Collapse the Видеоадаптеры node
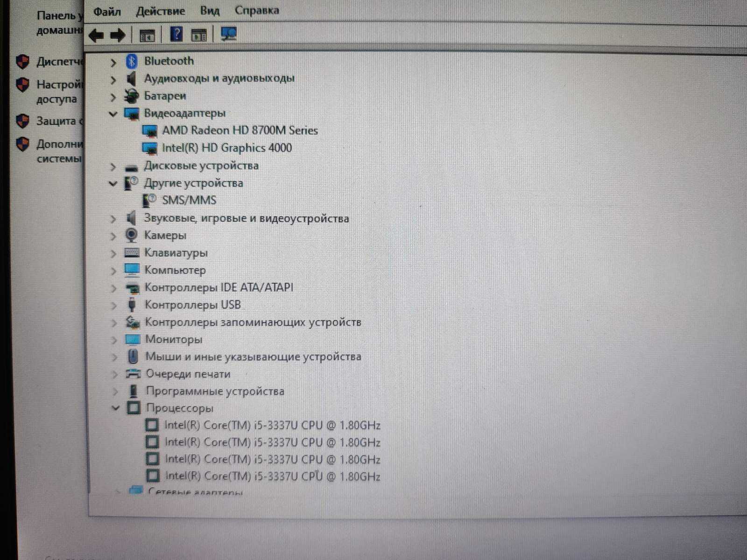This screenshot has height=560, width=747. [x=113, y=114]
